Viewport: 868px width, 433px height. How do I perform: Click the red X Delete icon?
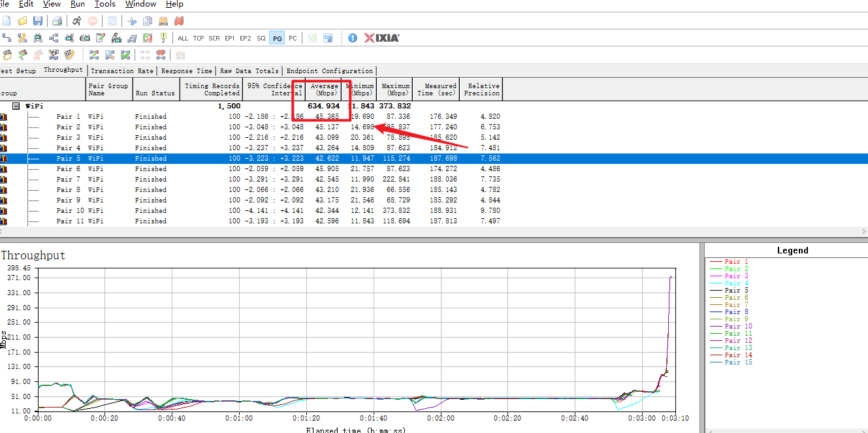[x=179, y=22]
